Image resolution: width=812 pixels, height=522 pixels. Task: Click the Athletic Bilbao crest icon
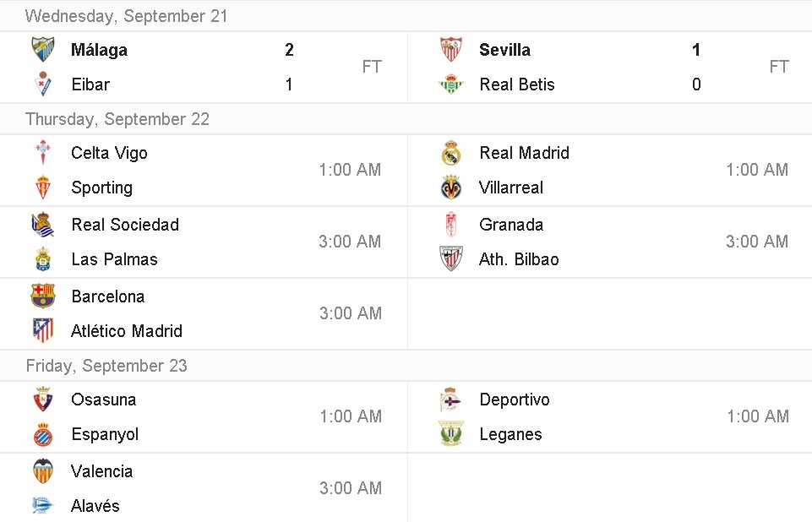pos(451,259)
